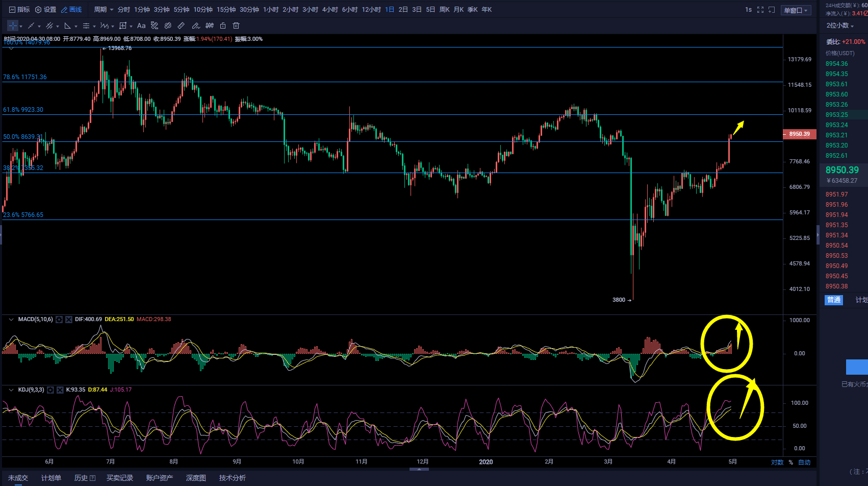
Task: Click the candlestick style icon
Action: pyautogui.click(x=210, y=26)
